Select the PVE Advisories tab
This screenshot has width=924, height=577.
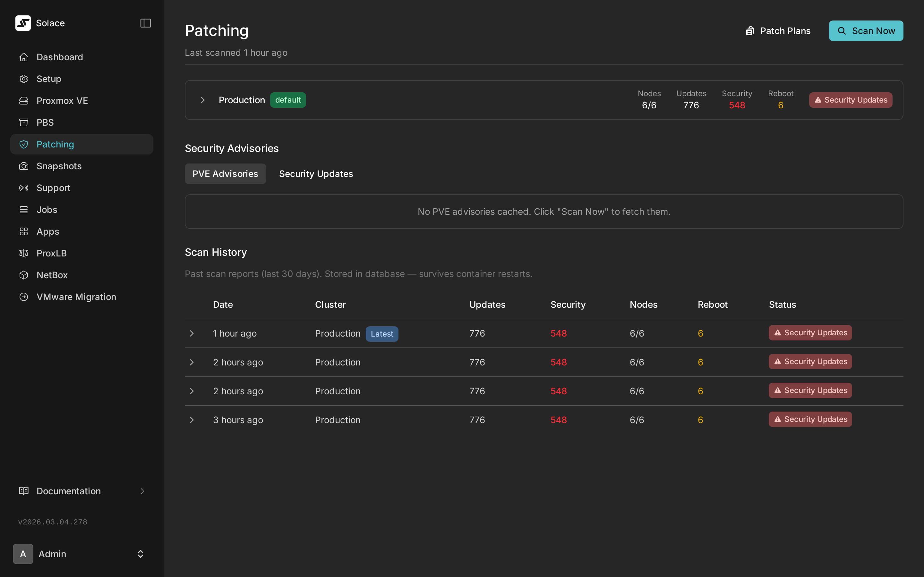click(x=225, y=174)
